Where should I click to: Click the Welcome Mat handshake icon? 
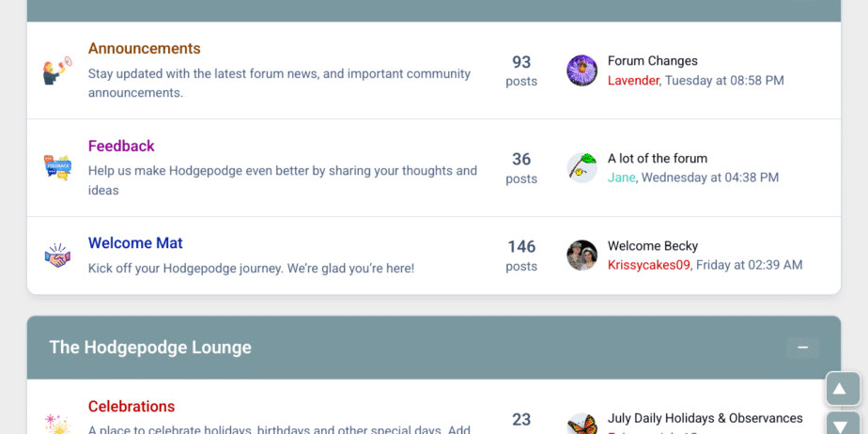pos(57,255)
